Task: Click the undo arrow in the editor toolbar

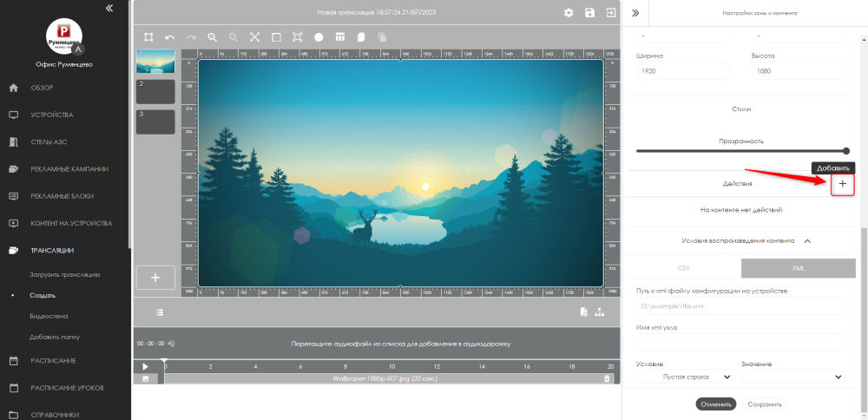Action: coord(170,37)
